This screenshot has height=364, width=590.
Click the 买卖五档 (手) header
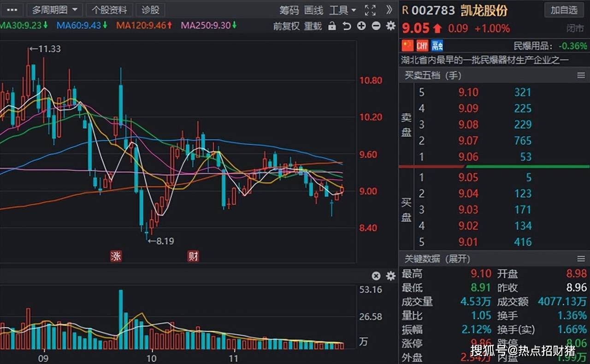tap(433, 75)
